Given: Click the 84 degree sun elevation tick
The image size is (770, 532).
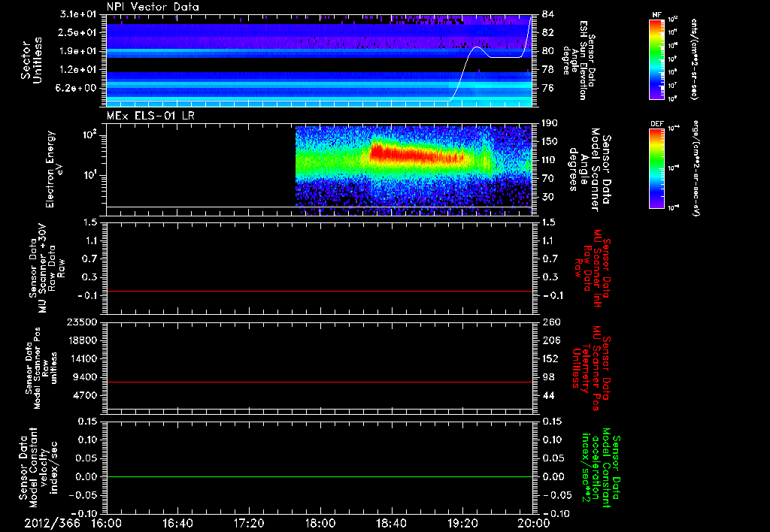Looking at the screenshot, I should [x=548, y=14].
